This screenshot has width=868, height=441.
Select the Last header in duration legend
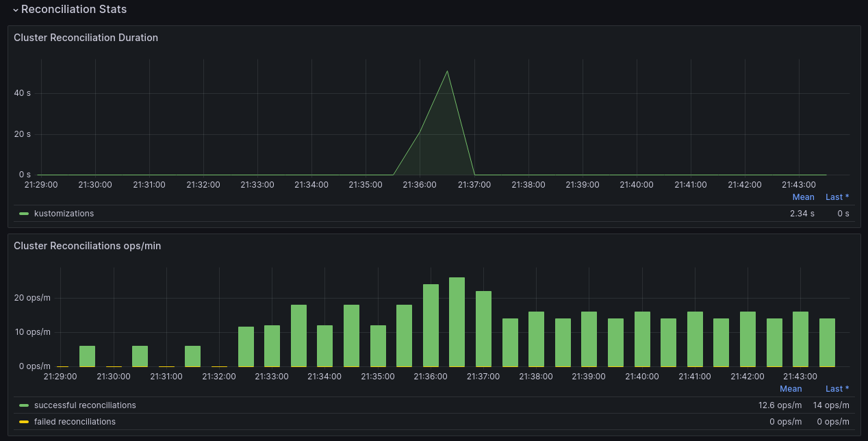[x=834, y=197]
